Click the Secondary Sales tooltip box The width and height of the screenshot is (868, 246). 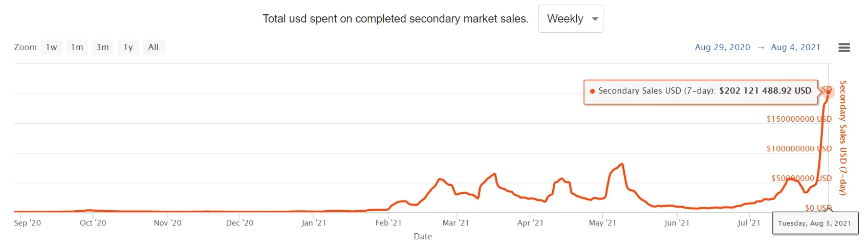click(x=700, y=91)
